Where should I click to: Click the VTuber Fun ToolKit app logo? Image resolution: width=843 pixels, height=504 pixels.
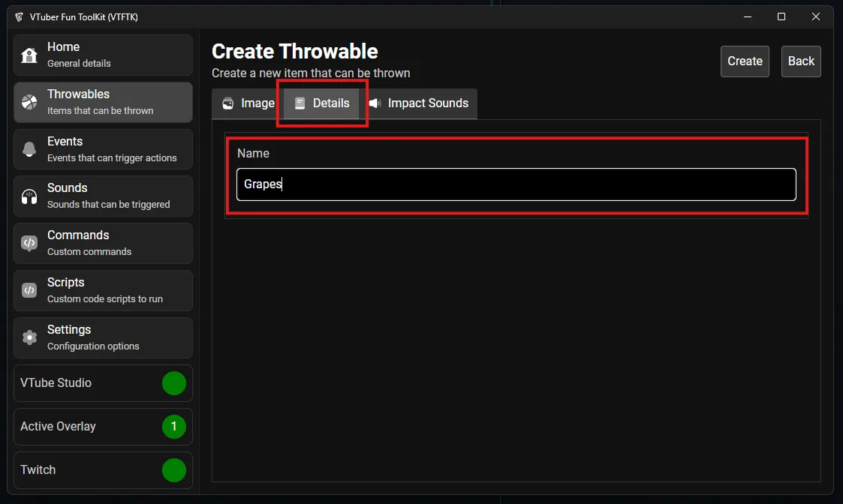pos(19,16)
